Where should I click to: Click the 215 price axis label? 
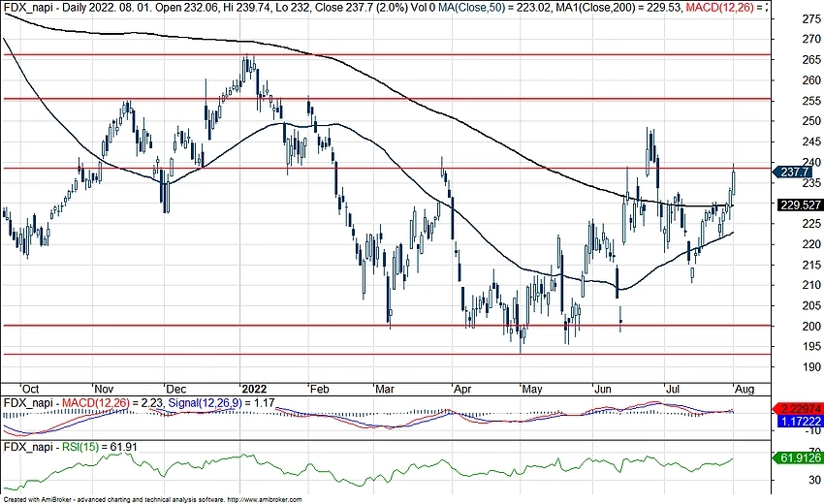[810, 265]
